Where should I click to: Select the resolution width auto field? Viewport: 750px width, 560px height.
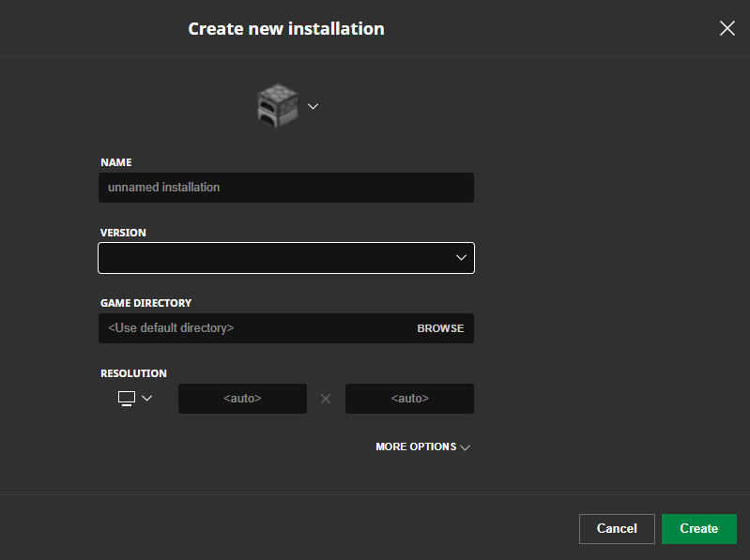pyautogui.click(x=242, y=399)
